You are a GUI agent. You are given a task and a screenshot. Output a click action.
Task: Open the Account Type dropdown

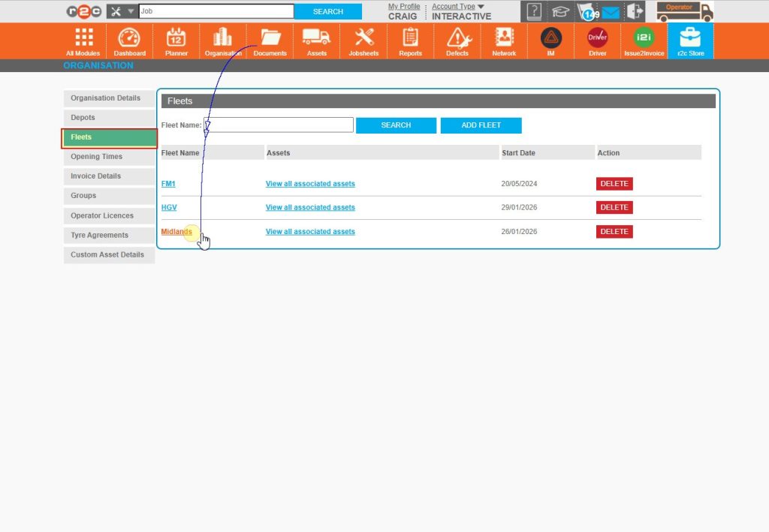click(x=457, y=6)
